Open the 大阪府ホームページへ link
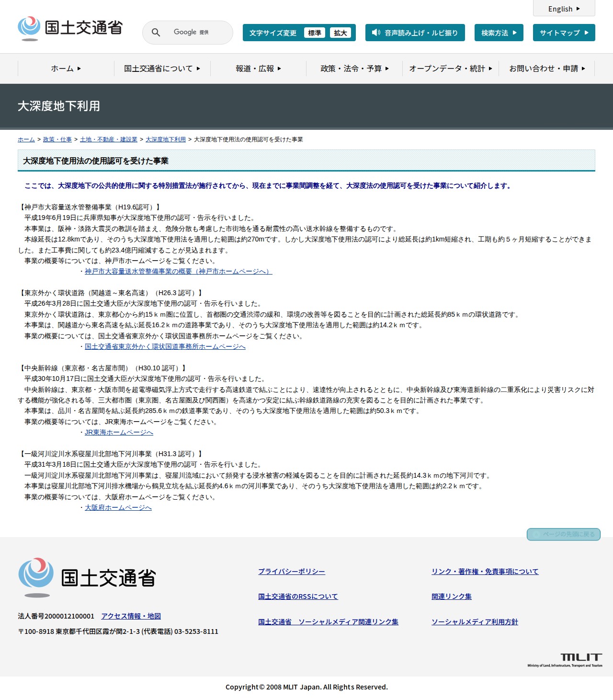The image size is (613, 700). pyautogui.click(x=118, y=507)
